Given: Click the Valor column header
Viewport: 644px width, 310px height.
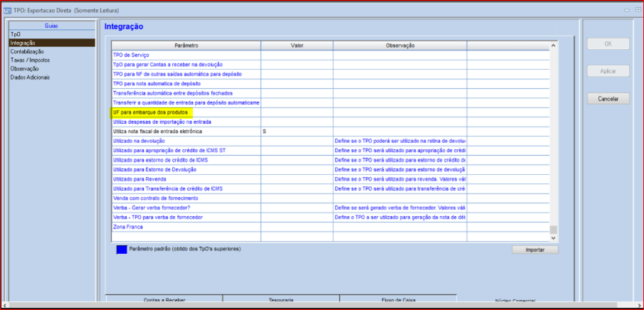Looking at the screenshot, I should (x=297, y=46).
